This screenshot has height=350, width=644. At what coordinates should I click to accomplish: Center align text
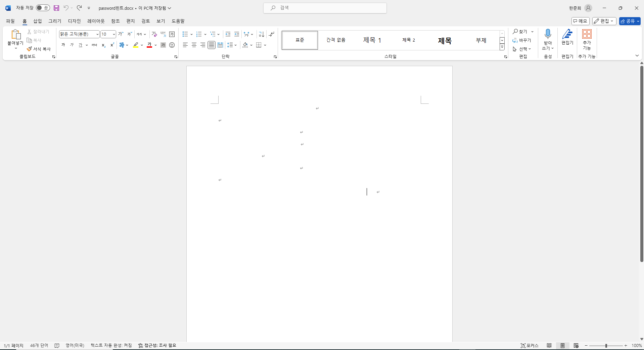(194, 45)
